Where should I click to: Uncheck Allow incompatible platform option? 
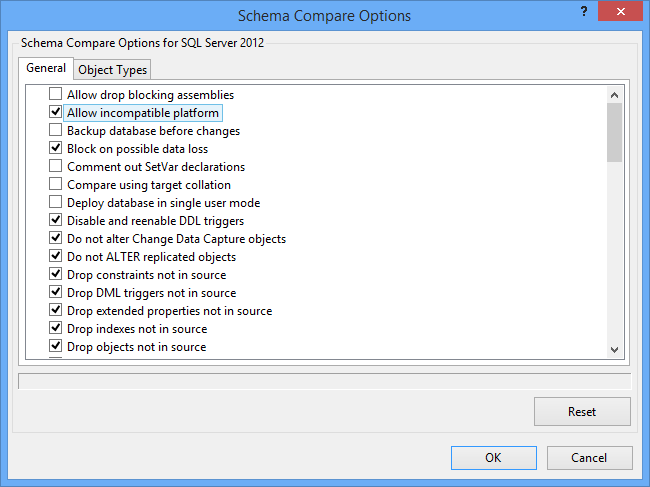pos(56,113)
